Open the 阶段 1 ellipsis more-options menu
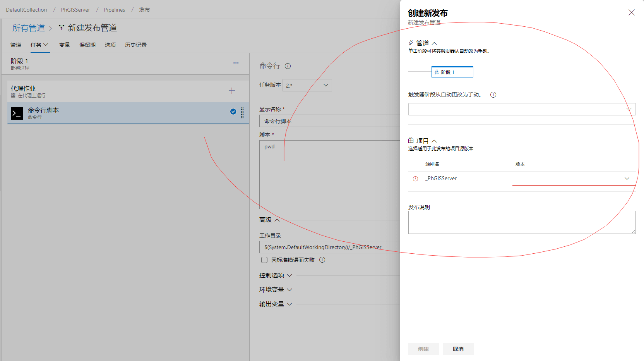The image size is (644, 361). (236, 63)
